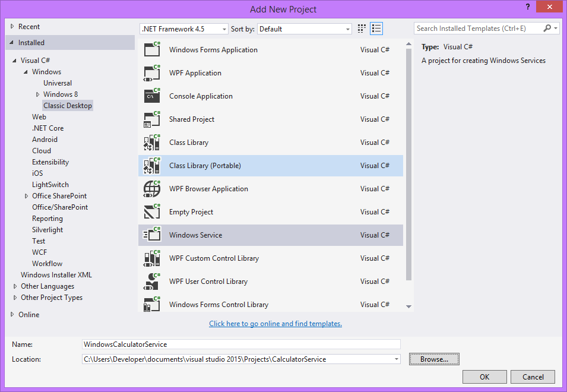Open the Sort by dropdown

[305, 29]
